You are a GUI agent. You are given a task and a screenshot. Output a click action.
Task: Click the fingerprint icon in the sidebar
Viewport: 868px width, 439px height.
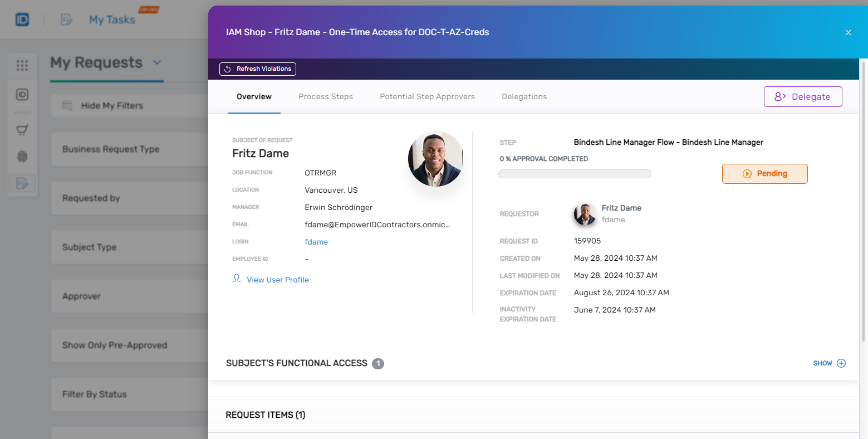(22, 157)
